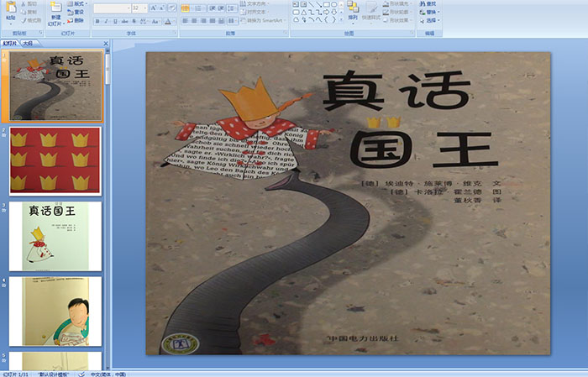Select the Down Arrow block shape
Image resolution: width=588 pixels, height=377 pixels.
pos(333,13)
